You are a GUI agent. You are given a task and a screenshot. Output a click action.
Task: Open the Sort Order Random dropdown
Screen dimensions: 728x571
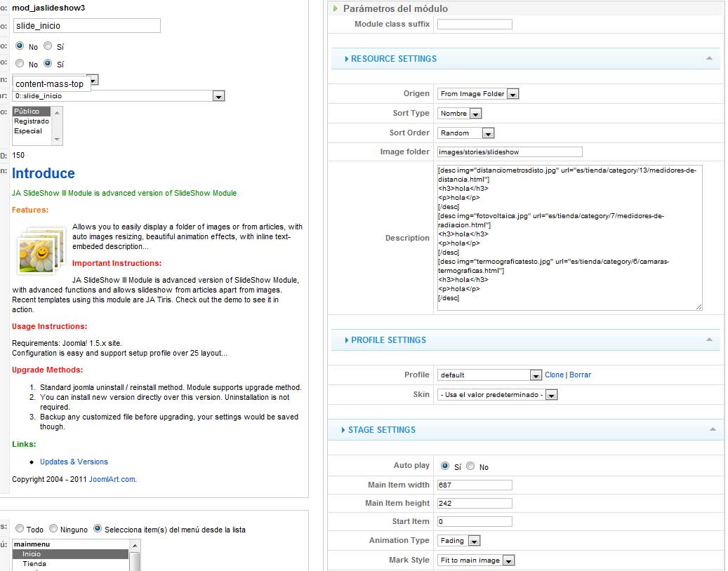point(488,133)
